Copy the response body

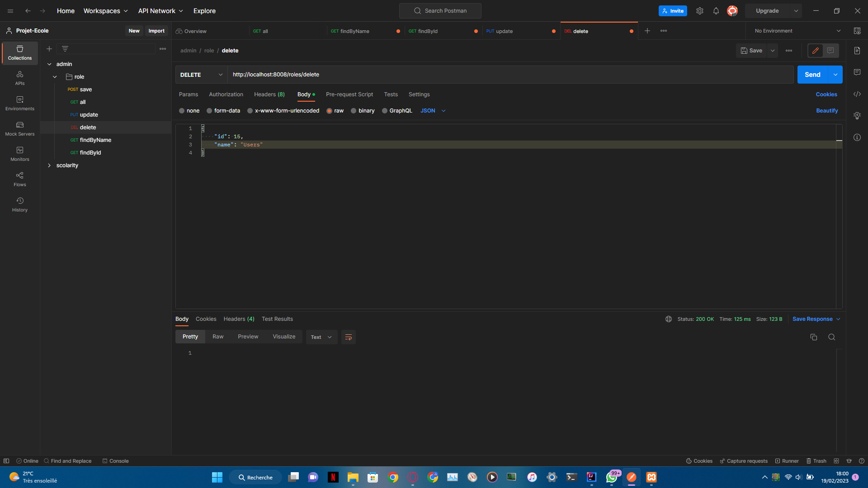[x=814, y=337]
